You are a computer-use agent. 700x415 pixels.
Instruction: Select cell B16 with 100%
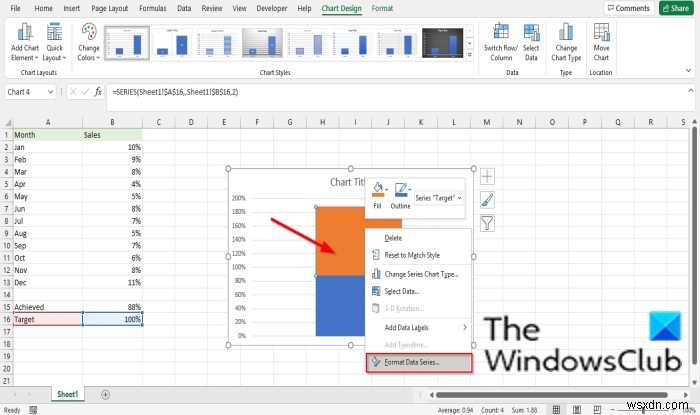pyautogui.click(x=112, y=319)
